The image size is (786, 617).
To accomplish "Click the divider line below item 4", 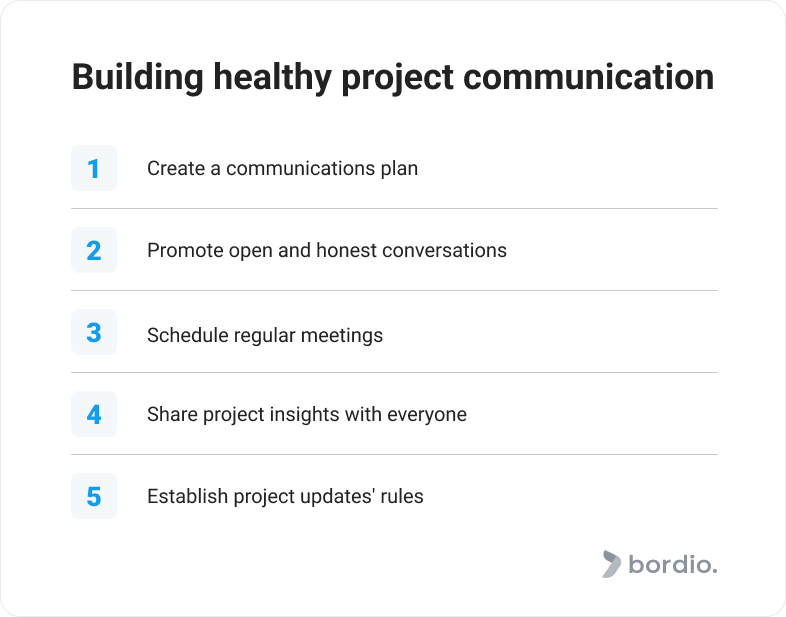I will pyautogui.click(x=395, y=455).
